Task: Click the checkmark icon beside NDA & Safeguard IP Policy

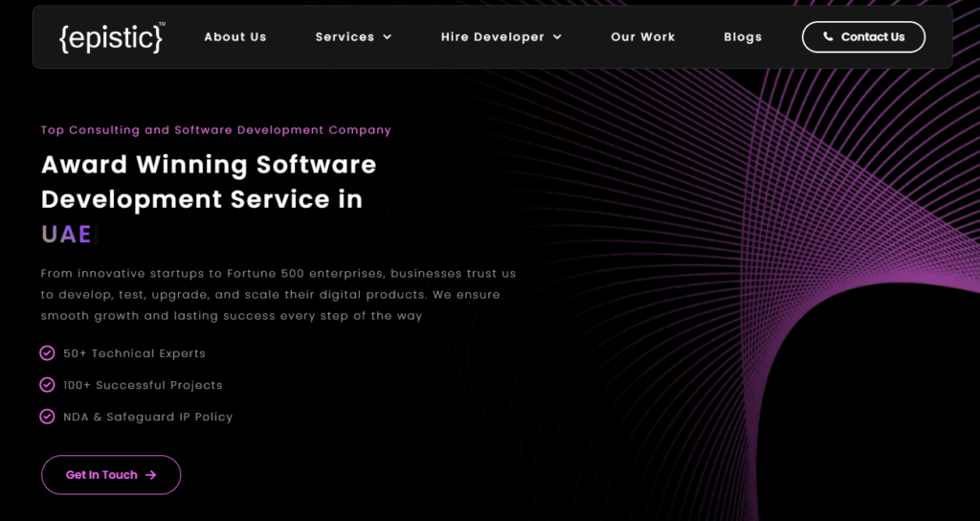Action: [x=47, y=417]
